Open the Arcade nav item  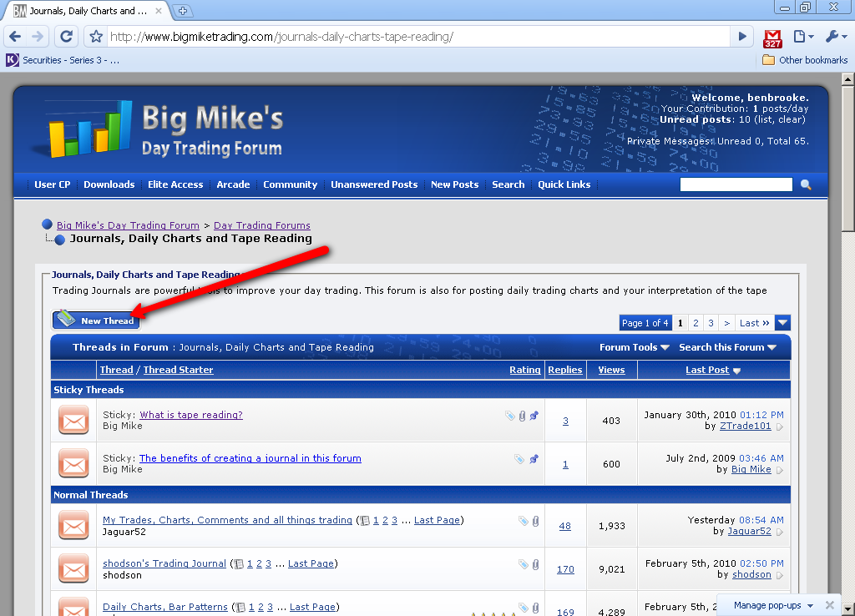233,184
